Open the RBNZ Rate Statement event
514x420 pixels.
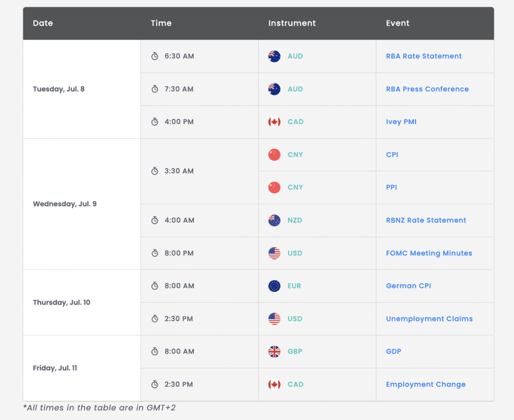[x=426, y=220]
